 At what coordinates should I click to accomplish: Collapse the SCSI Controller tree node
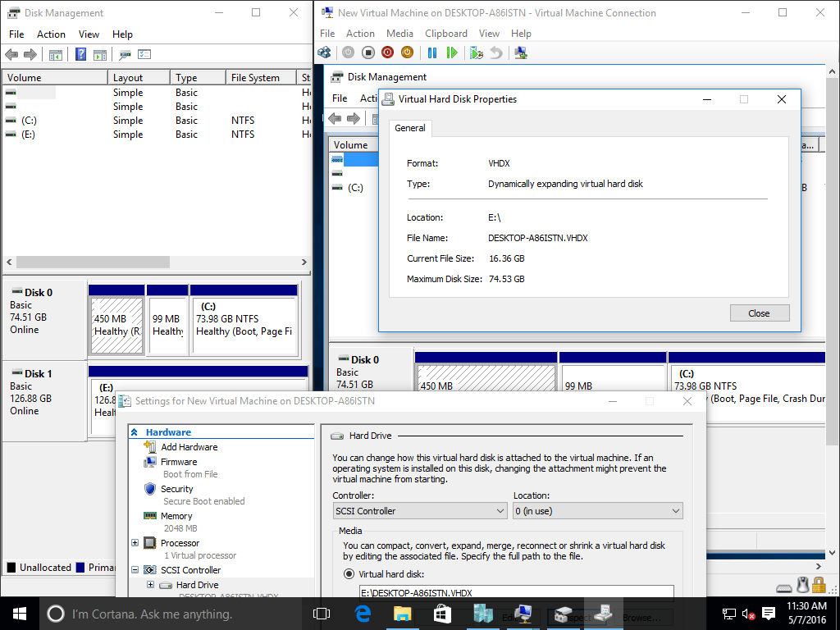click(x=135, y=570)
